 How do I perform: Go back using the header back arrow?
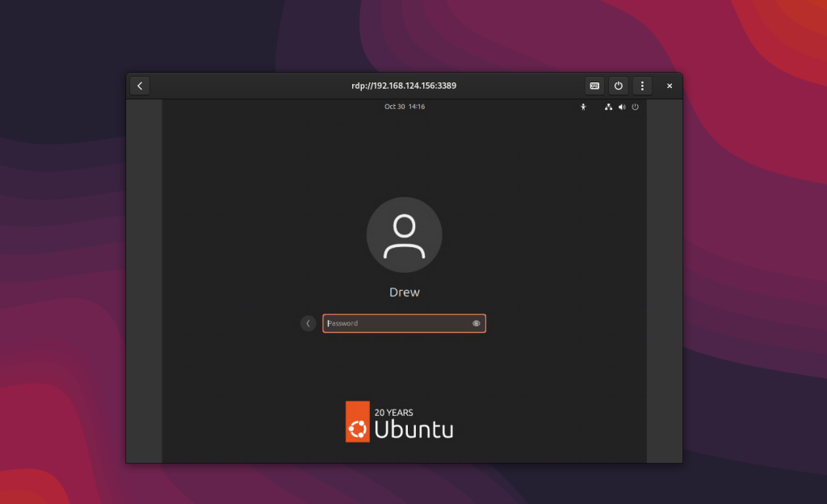point(140,86)
